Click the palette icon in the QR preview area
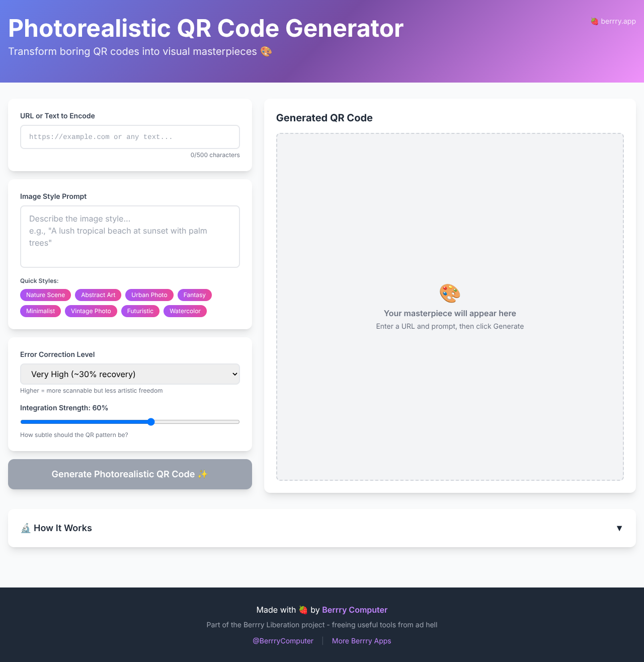This screenshot has height=662, width=644. 449,292
